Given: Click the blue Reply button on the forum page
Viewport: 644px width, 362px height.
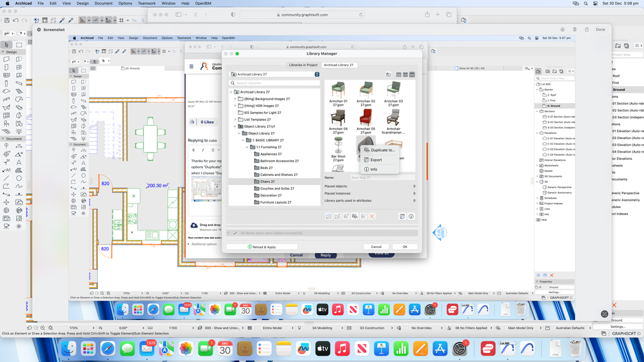Looking at the screenshot, I should 326,255.
